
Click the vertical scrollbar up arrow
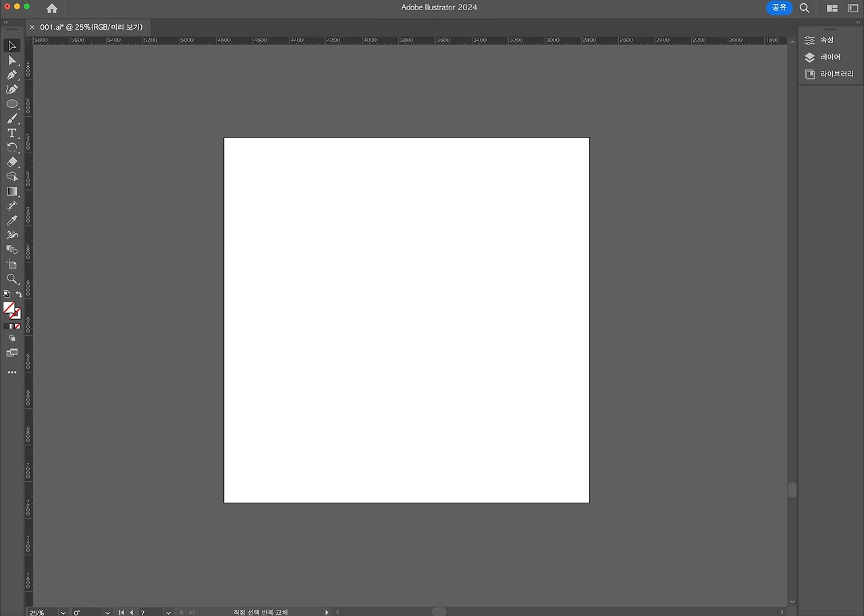792,41
